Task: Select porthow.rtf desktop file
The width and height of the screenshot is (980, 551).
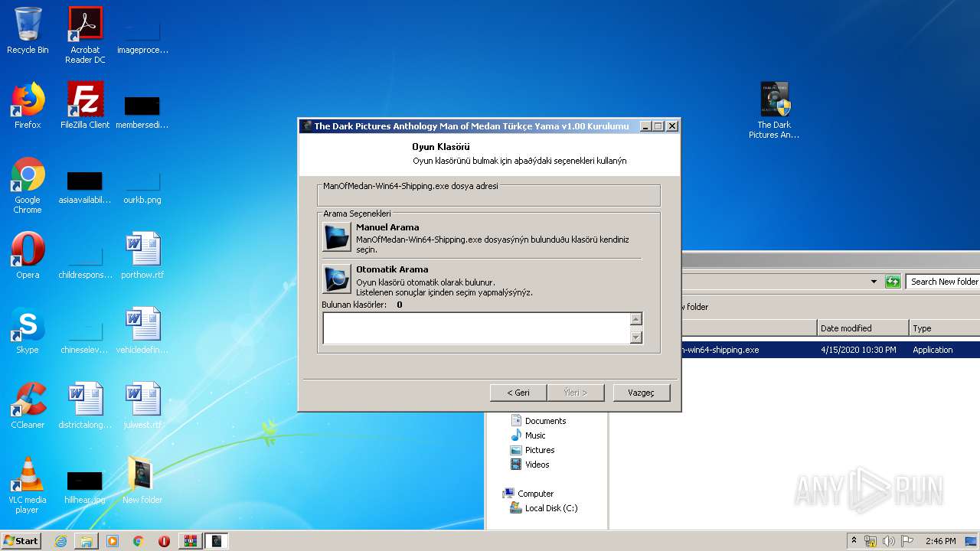Action: tap(142, 256)
